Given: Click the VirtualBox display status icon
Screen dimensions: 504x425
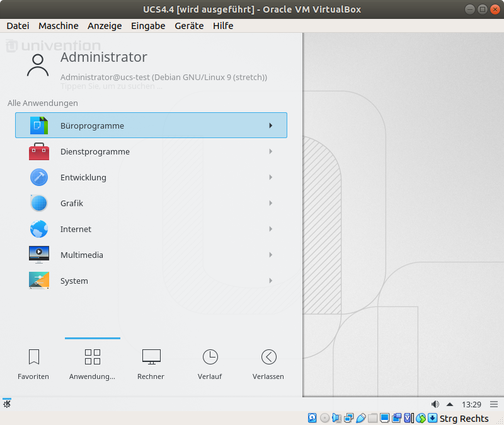Looking at the screenshot, I should (x=384, y=418).
